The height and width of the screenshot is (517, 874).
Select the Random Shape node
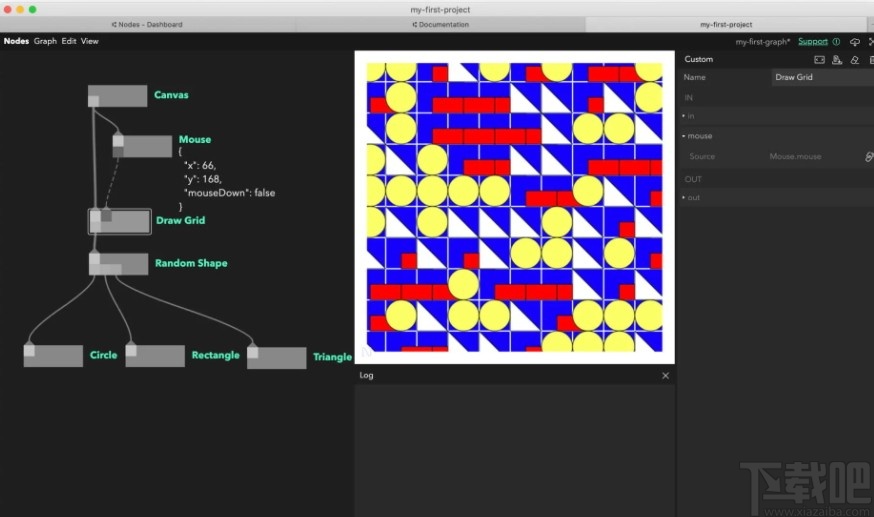pos(119,264)
